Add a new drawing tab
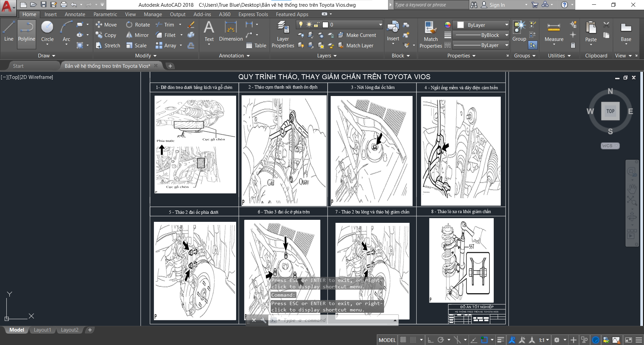The width and height of the screenshot is (644, 345). 170,66
